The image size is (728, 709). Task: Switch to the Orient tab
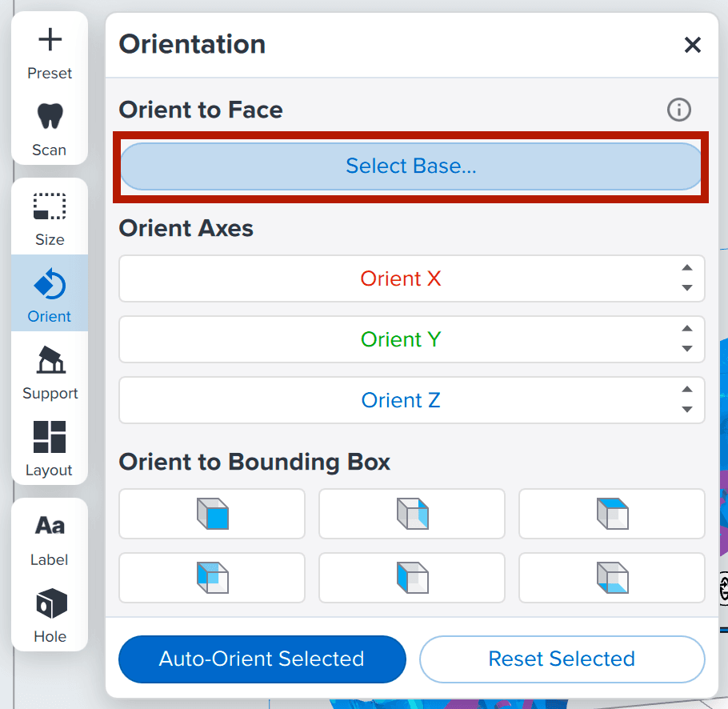50,293
